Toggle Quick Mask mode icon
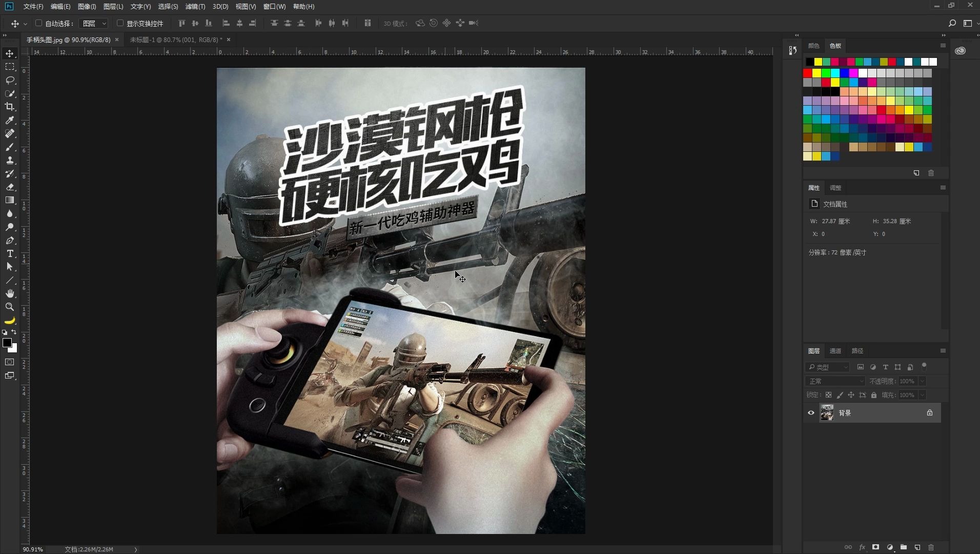The image size is (980, 554). tap(10, 362)
